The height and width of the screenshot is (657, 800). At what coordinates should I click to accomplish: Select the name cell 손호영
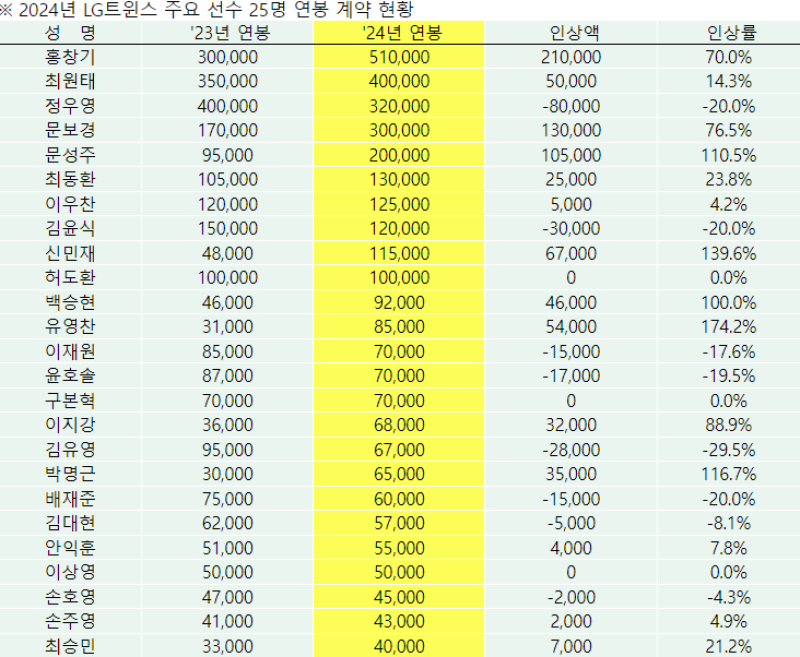[x=70, y=596]
